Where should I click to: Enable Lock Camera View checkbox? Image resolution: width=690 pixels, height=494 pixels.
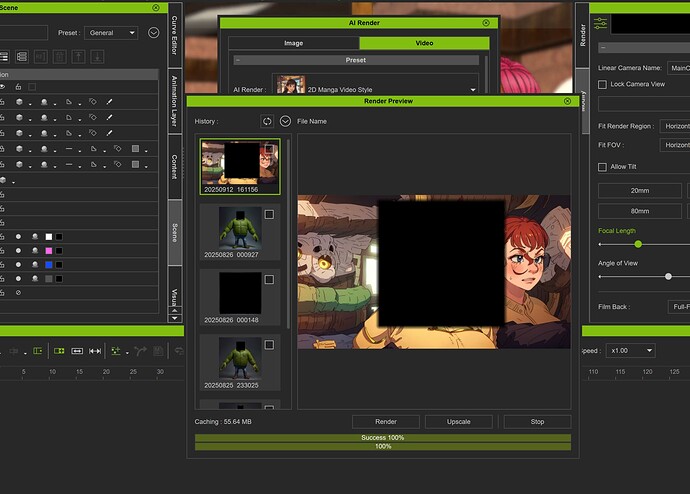602,84
